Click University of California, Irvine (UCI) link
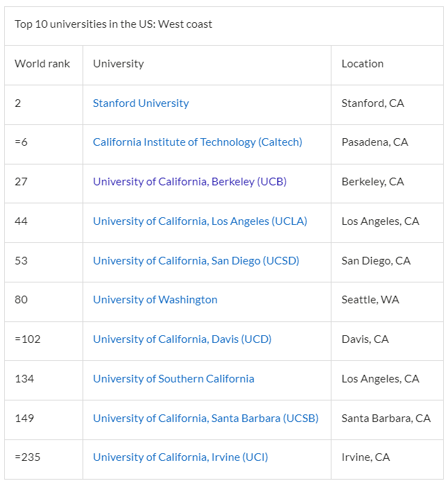Image resolution: width=448 pixels, height=481 pixels. (180, 457)
